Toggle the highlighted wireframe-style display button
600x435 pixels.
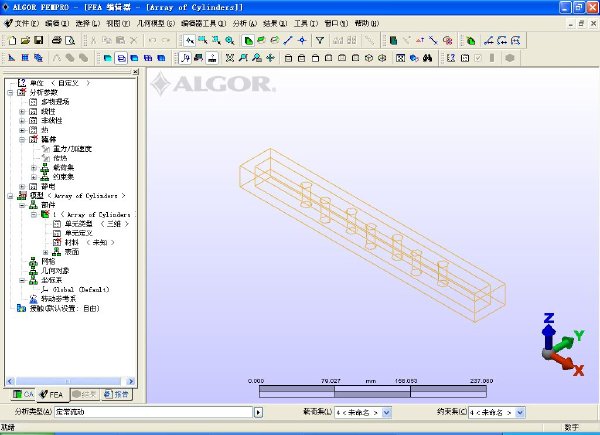(121, 58)
